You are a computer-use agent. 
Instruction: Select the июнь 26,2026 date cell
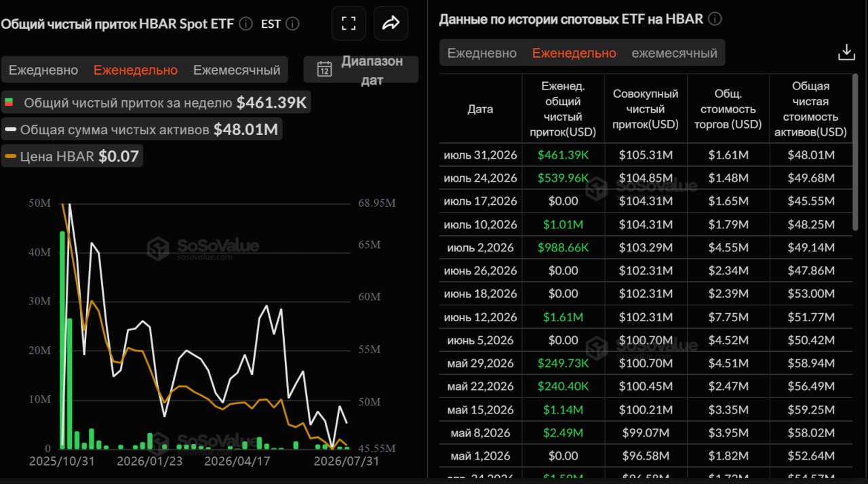pyautogui.click(x=481, y=270)
